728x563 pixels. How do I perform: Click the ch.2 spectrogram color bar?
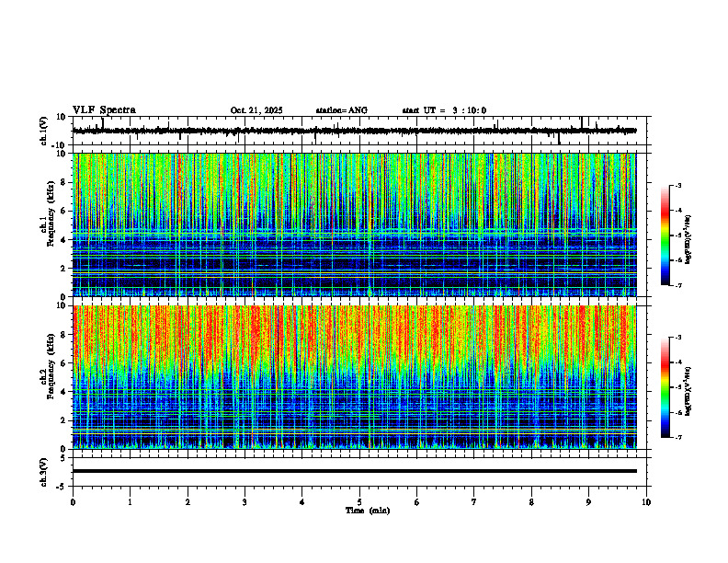[665, 387]
